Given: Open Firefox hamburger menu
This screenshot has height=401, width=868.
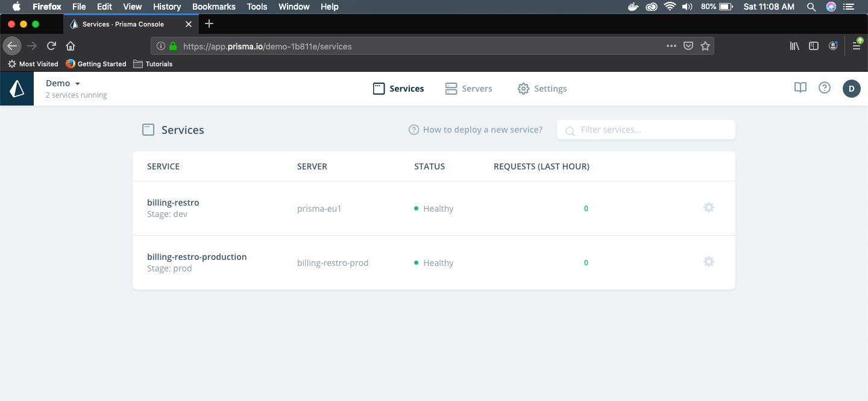Looking at the screenshot, I should [857, 46].
